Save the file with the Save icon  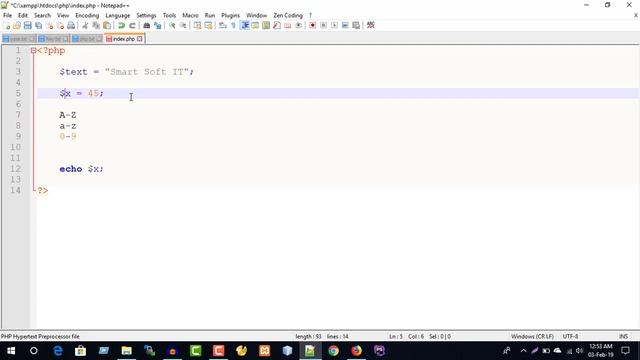[x=27, y=25]
